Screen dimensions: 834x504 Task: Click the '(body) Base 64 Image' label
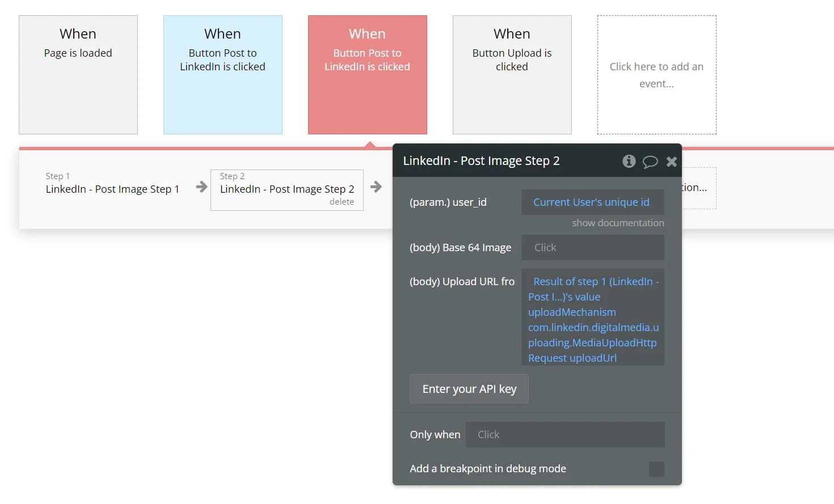(x=460, y=248)
